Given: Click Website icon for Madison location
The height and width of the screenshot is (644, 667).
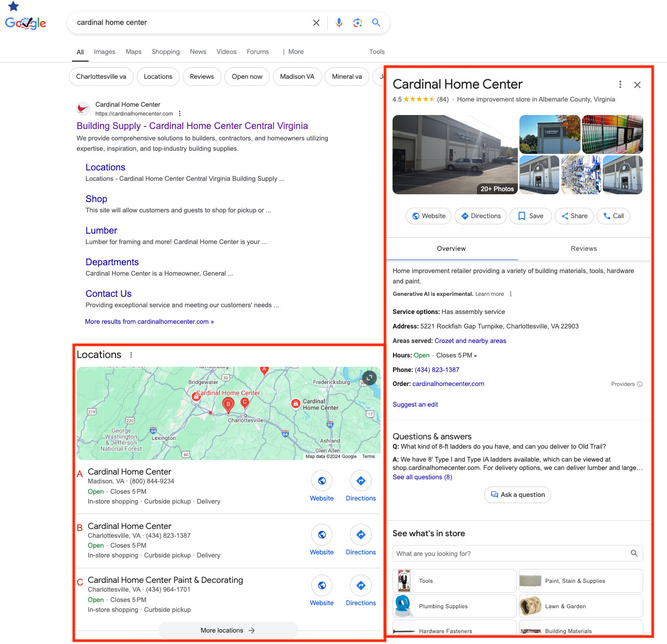Looking at the screenshot, I should (x=322, y=481).
